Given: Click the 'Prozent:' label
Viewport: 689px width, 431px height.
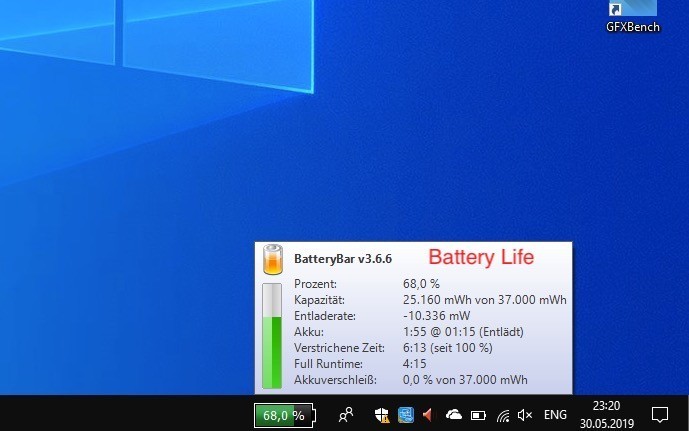Looking at the screenshot, I should [x=315, y=284].
